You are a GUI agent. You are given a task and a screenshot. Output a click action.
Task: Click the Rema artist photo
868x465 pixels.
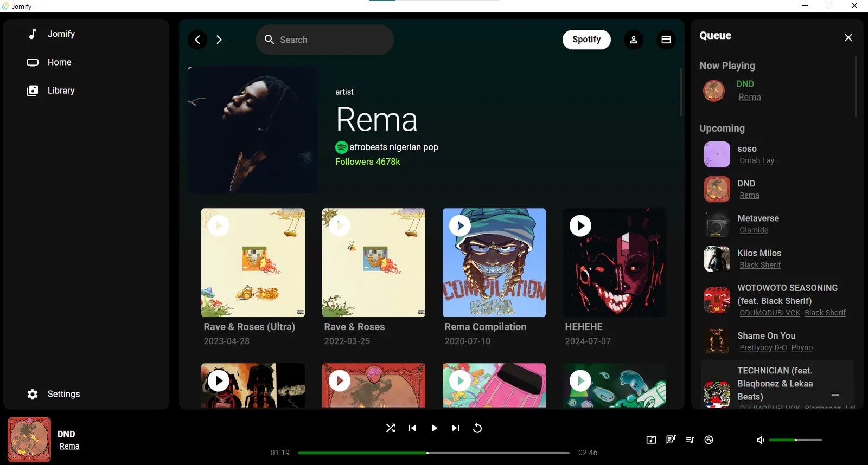(x=253, y=130)
